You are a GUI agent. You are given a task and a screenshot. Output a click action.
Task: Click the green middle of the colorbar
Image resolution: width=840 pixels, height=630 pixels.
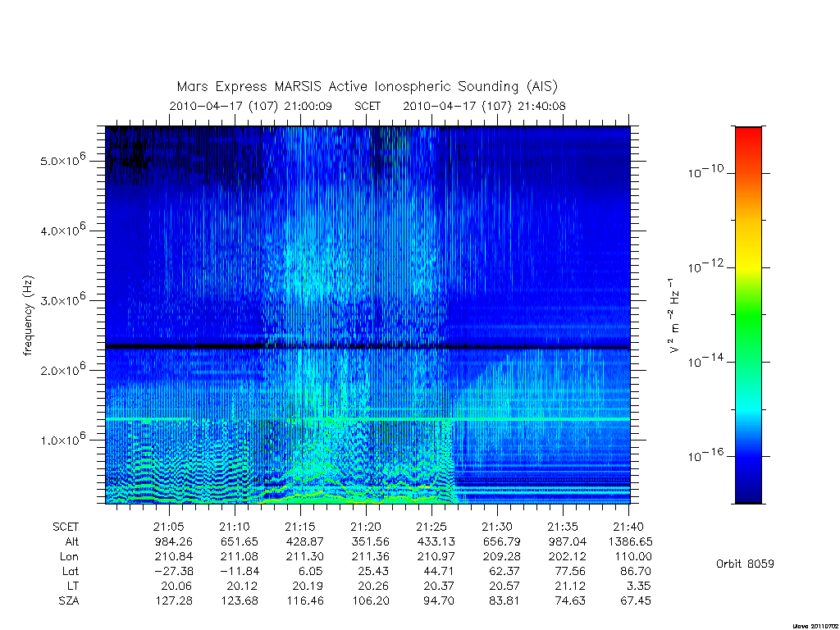(x=748, y=316)
